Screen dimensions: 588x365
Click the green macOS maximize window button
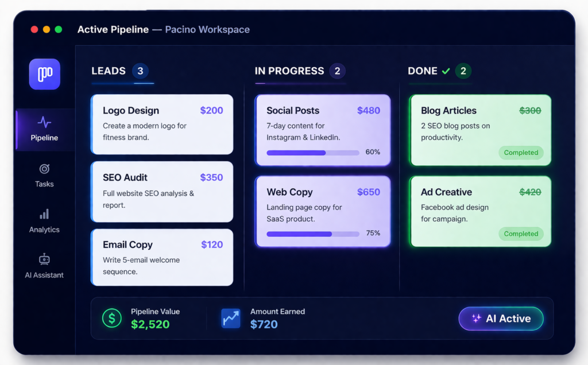coord(58,29)
